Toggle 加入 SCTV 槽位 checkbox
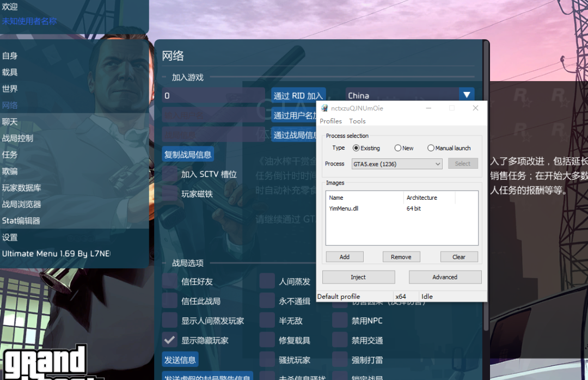 pyautogui.click(x=170, y=174)
